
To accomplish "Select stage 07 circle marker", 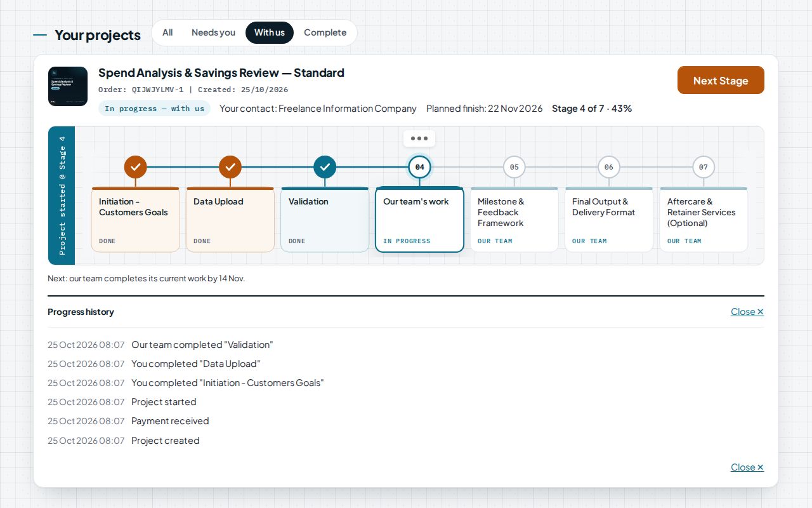I will point(704,167).
